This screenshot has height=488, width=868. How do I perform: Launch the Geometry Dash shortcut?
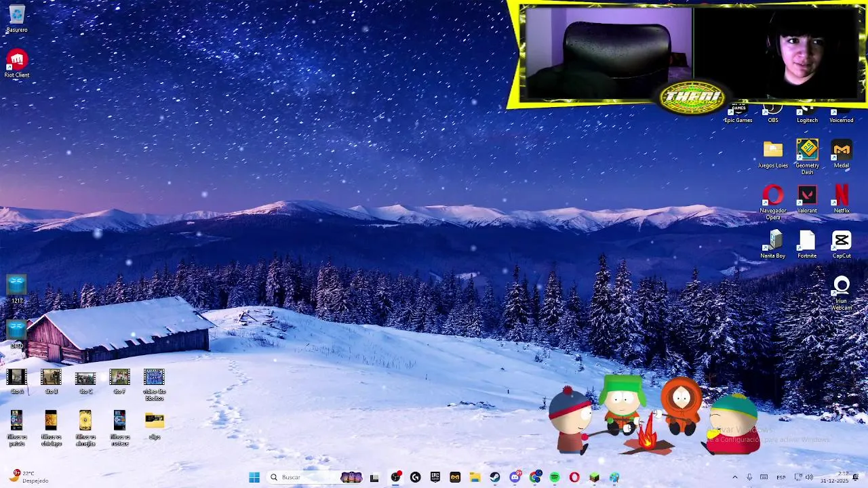807,157
